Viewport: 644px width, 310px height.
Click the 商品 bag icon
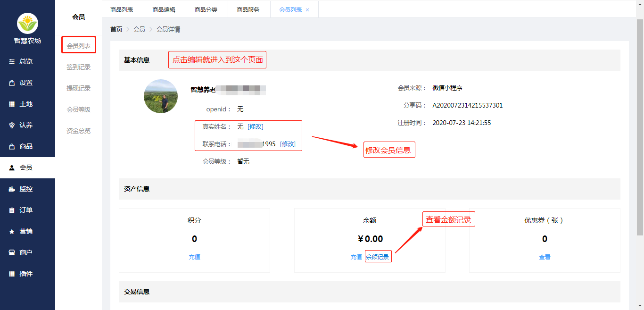pos(12,146)
